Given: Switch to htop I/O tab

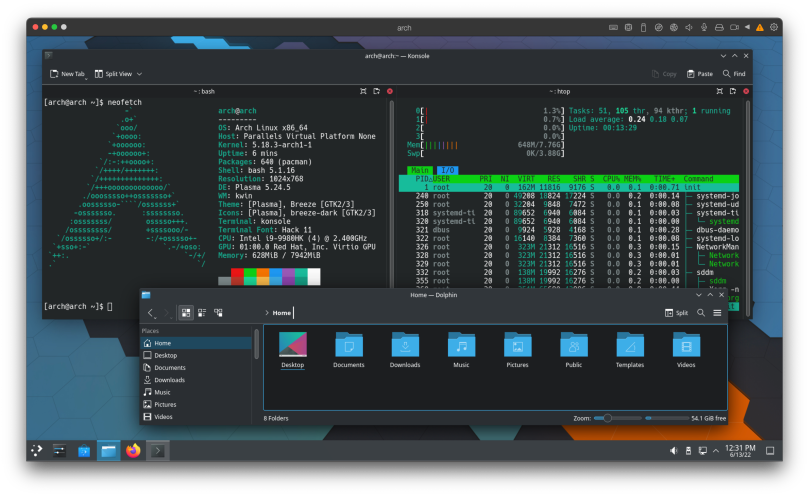Looking at the screenshot, I should (447, 170).
